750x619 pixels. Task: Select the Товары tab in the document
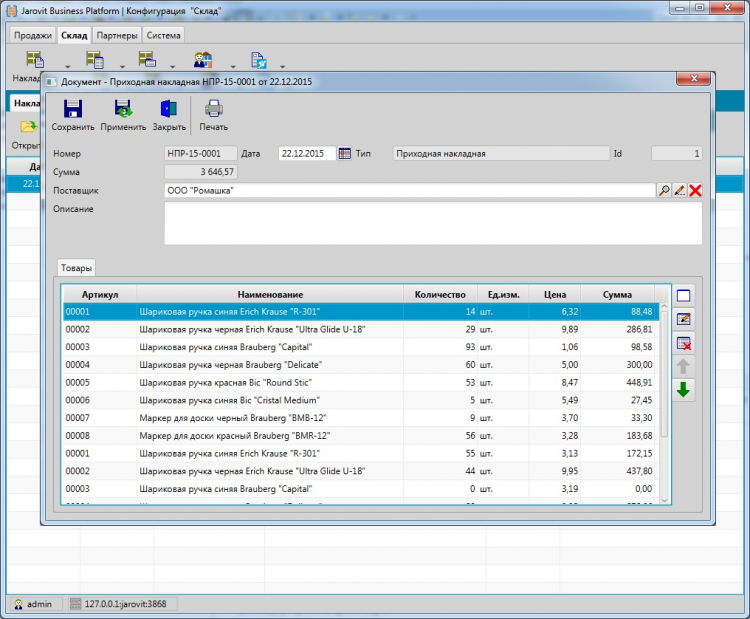pos(77,268)
